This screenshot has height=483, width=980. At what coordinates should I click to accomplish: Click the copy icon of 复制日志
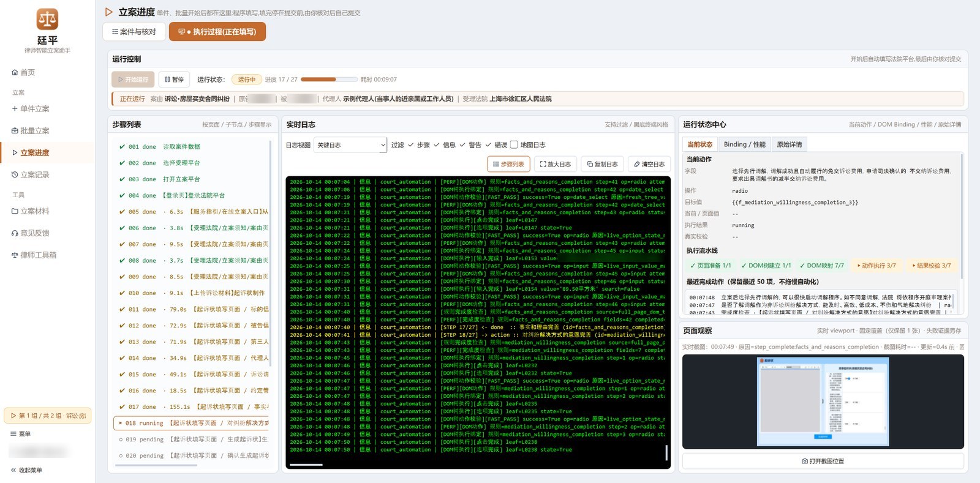[590, 164]
